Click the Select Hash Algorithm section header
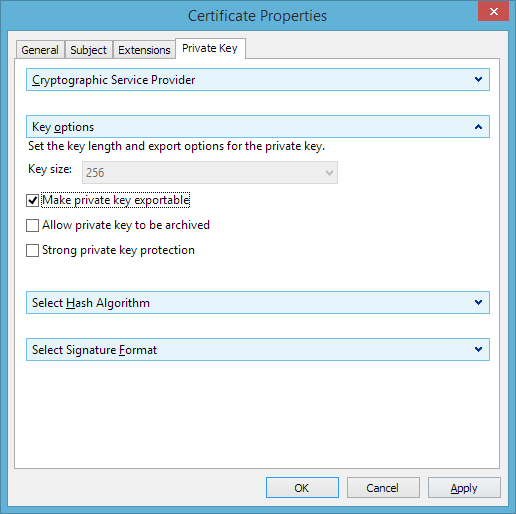The image size is (516, 514). point(258,303)
